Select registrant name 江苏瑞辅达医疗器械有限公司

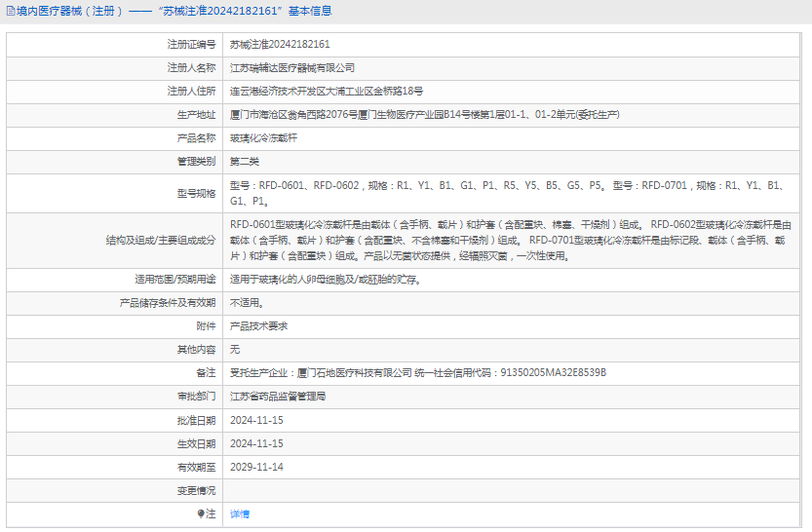click(292, 68)
